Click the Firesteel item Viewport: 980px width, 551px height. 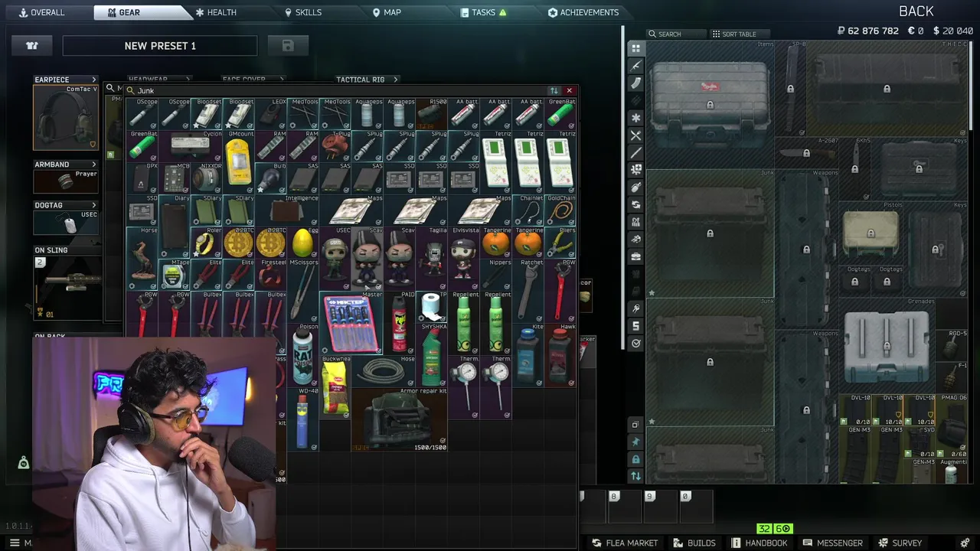(x=270, y=275)
